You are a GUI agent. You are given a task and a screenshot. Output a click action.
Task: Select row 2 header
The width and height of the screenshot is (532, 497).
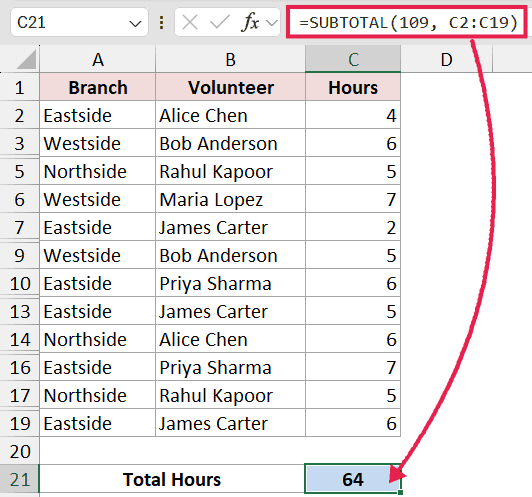[x=20, y=115]
